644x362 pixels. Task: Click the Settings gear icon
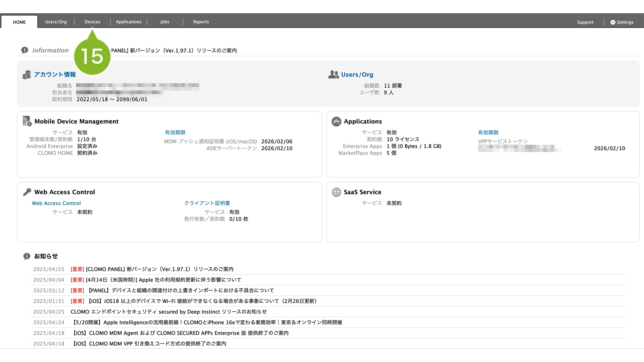click(x=613, y=22)
